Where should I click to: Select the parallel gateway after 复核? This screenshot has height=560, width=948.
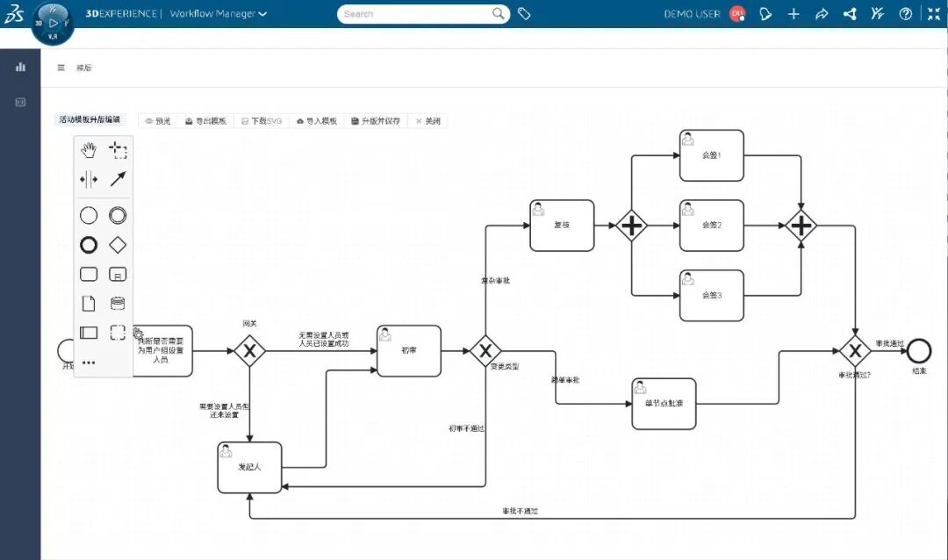pos(632,226)
